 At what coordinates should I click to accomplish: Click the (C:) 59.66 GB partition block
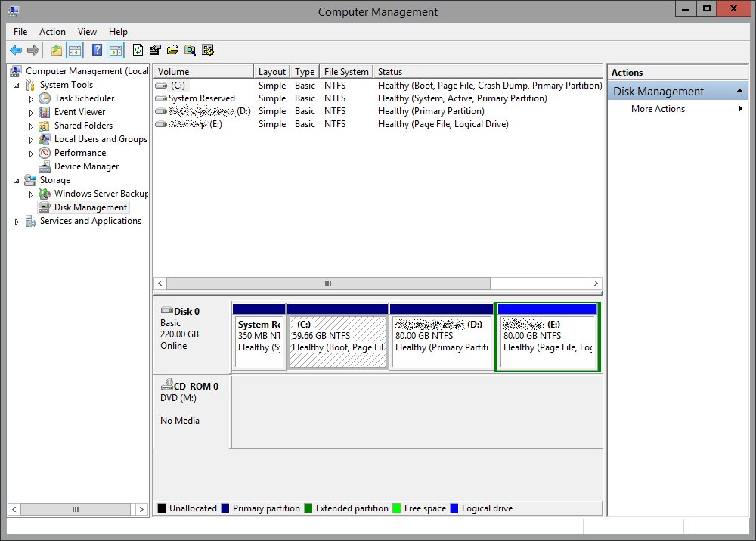pos(337,337)
